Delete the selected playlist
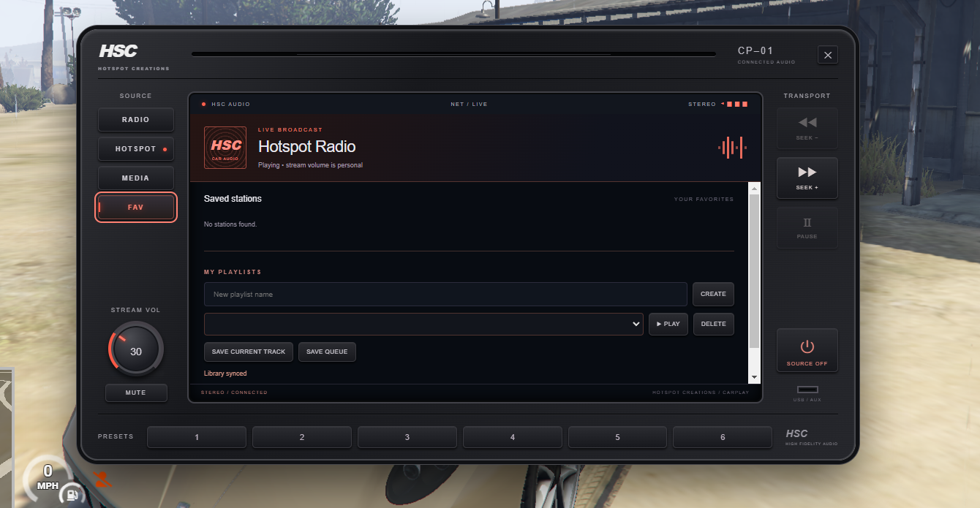The height and width of the screenshot is (508, 980). point(714,324)
